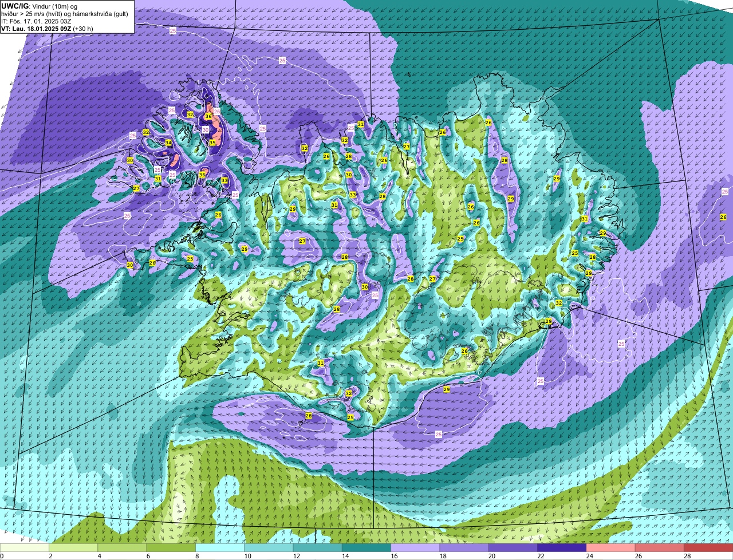Click the 26–28 m/s salmon legend swatch
The width and height of the screenshot is (733, 560).
tap(660, 547)
